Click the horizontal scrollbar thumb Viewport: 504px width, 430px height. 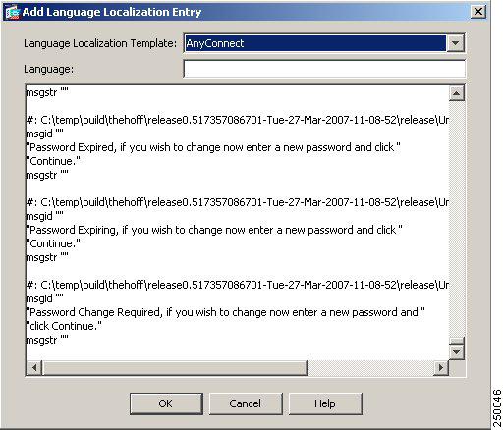(x=175, y=367)
